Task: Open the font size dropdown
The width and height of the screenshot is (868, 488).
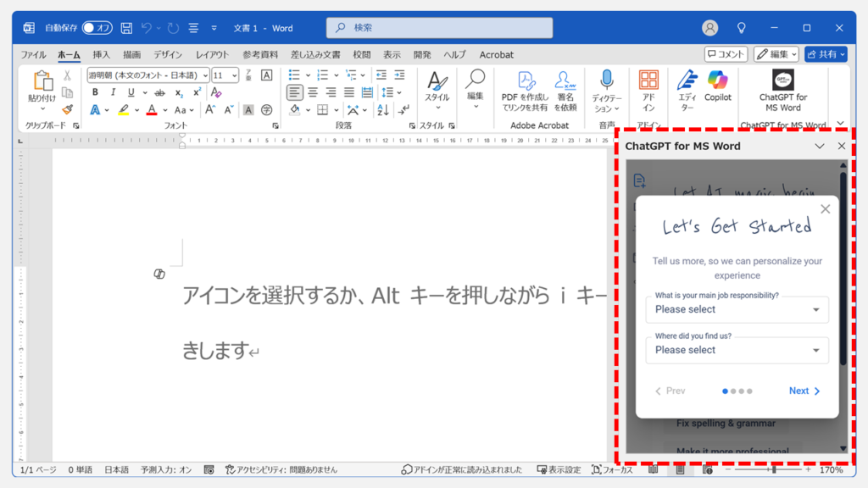Action: click(x=234, y=75)
